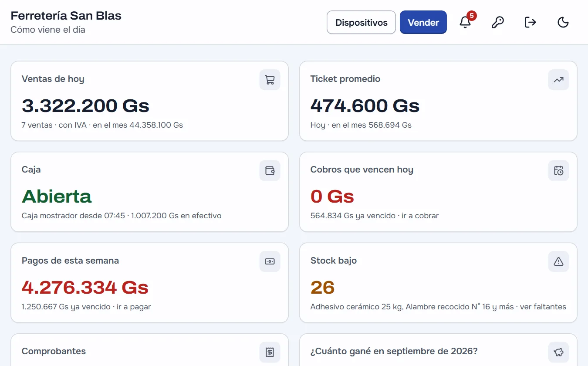Click the key icon in the header
The image size is (588, 366).
(x=498, y=22)
